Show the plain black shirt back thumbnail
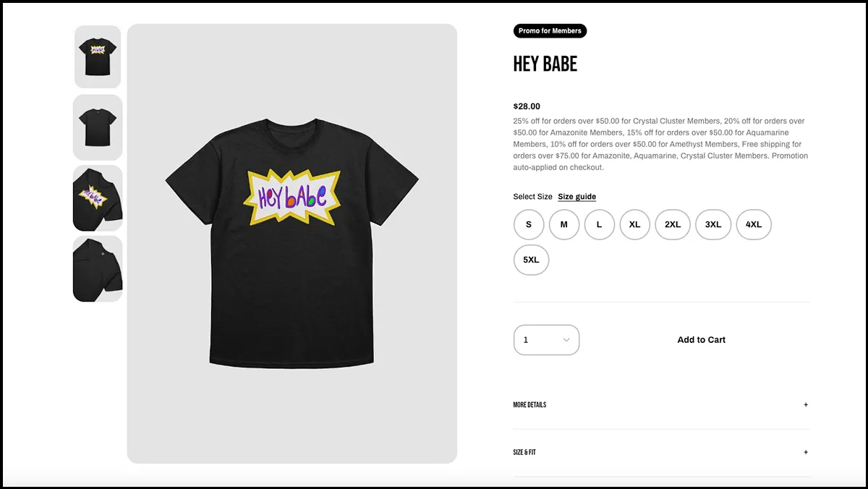868x489 pixels. 98,127
